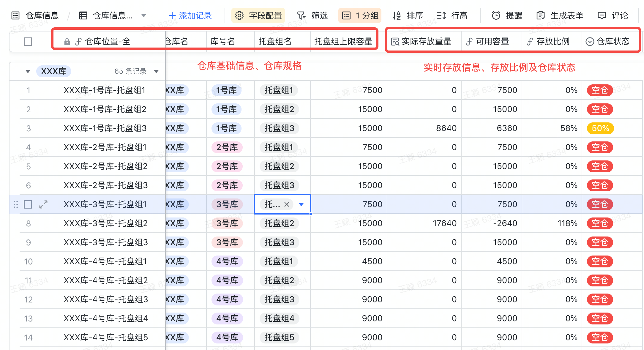The height and width of the screenshot is (350, 644).
Task: Open the 仓库信息 view switcher dropdown
Action: pyautogui.click(x=144, y=15)
